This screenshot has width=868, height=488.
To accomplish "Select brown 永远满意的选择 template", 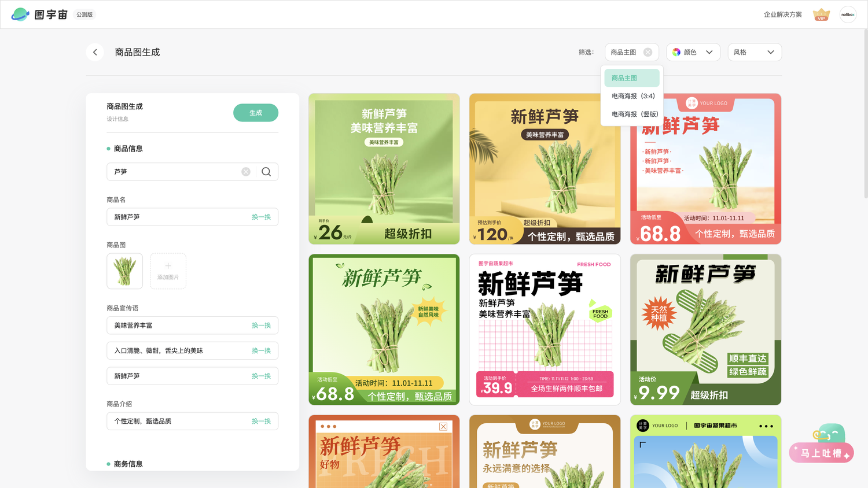I will (545, 452).
